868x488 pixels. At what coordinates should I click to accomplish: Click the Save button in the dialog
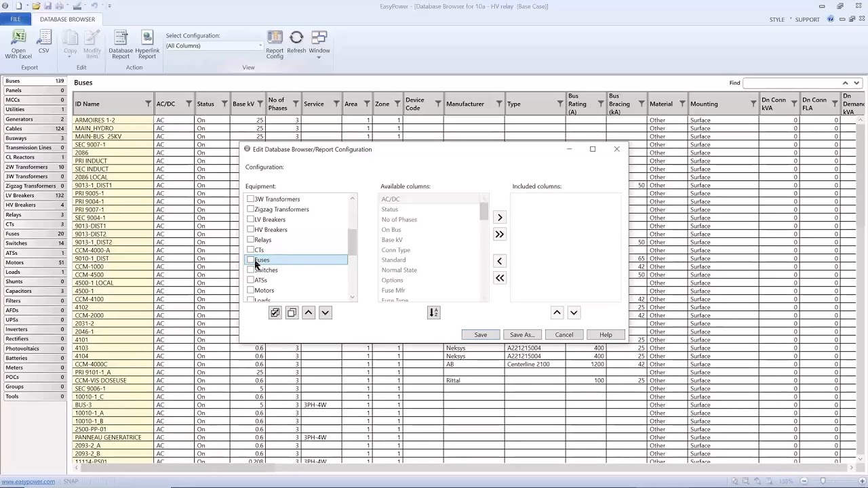tap(481, 334)
